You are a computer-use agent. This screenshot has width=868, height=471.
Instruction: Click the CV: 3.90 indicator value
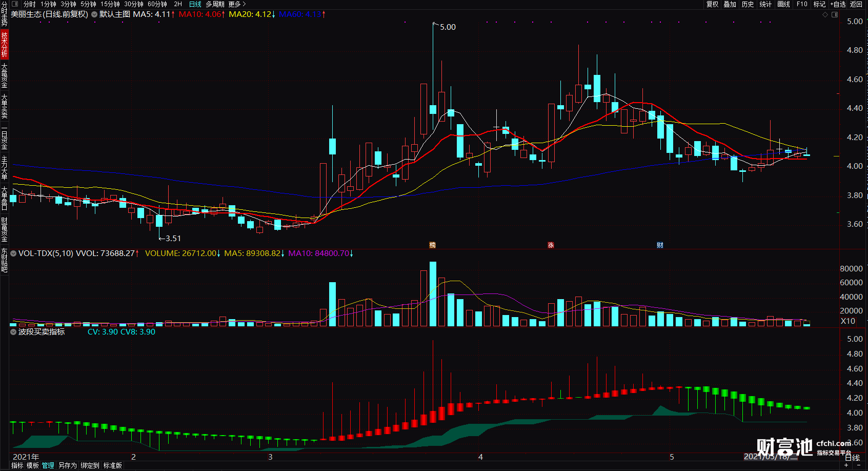tap(103, 332)
